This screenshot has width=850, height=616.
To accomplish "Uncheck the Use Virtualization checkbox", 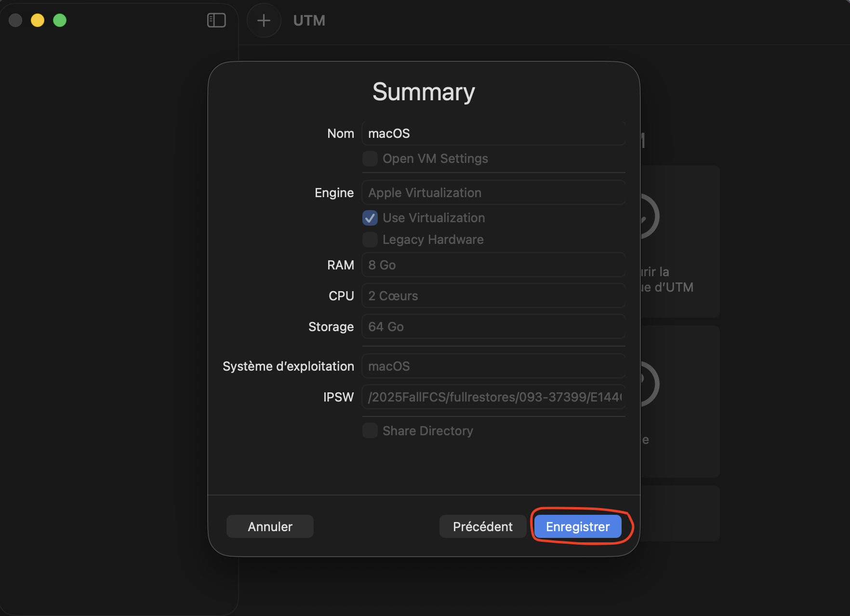I will pos(370,218).
